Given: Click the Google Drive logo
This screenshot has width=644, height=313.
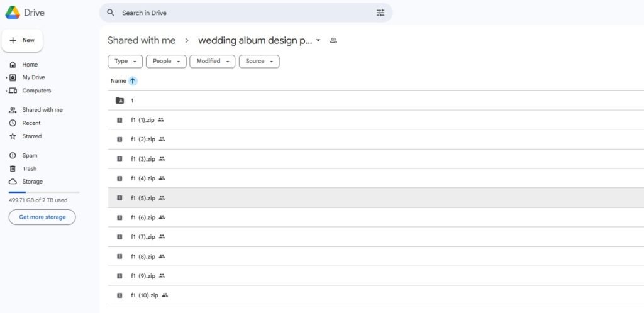Looking at the screenshot, I should pos(14,13).
